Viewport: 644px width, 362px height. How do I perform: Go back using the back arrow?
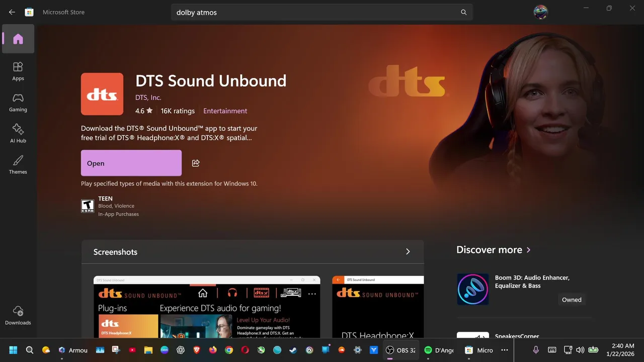12,12
